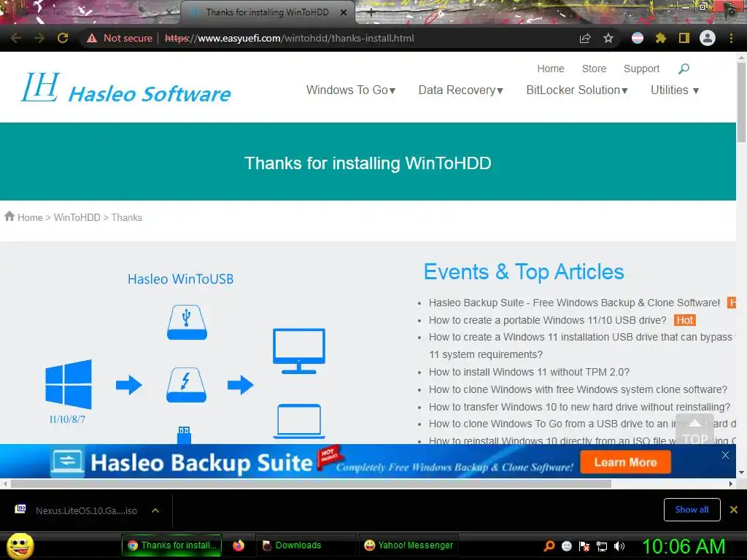747x560 pixels.
Task: Open the network tray icon
Action: point(602,546)
